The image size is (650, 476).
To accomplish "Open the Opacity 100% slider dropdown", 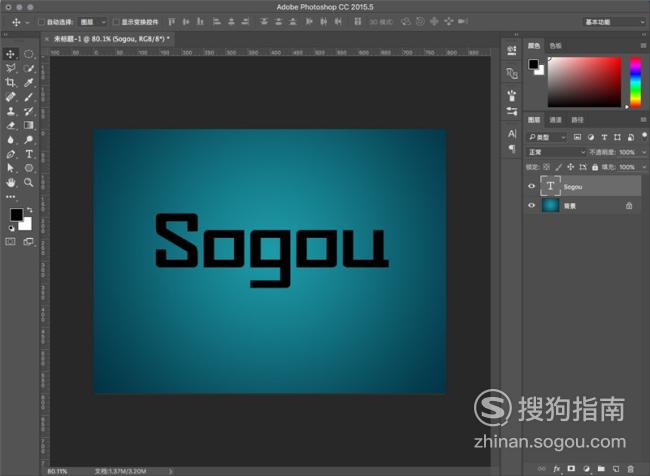I will tap(644, 152).
